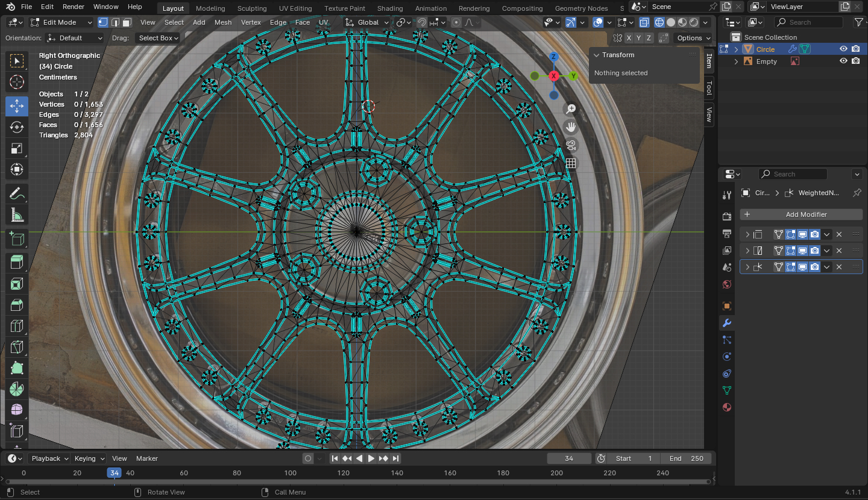Hide the Circle object in viewport
This screenshot has height=500, width=868.
tap(843, 49)
